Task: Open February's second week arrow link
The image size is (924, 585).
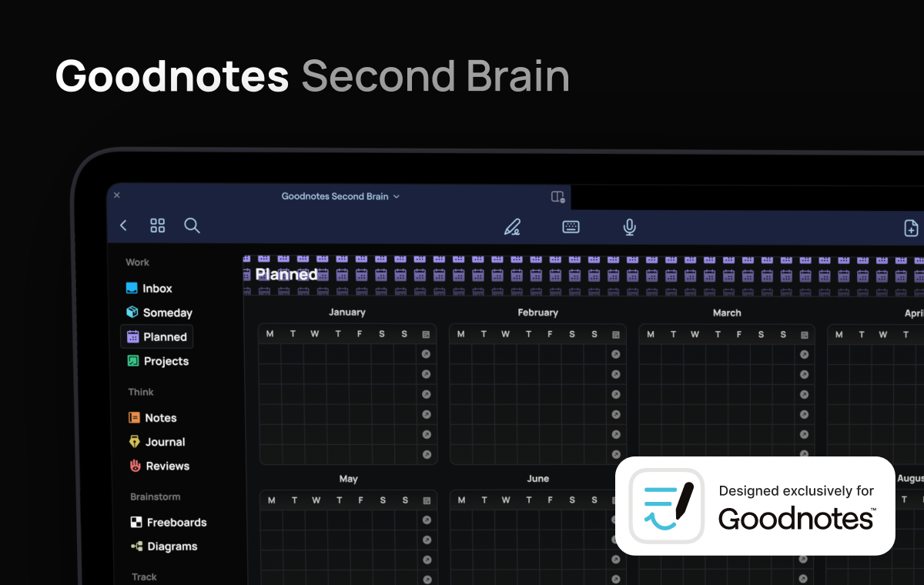Action: (615, 374)
